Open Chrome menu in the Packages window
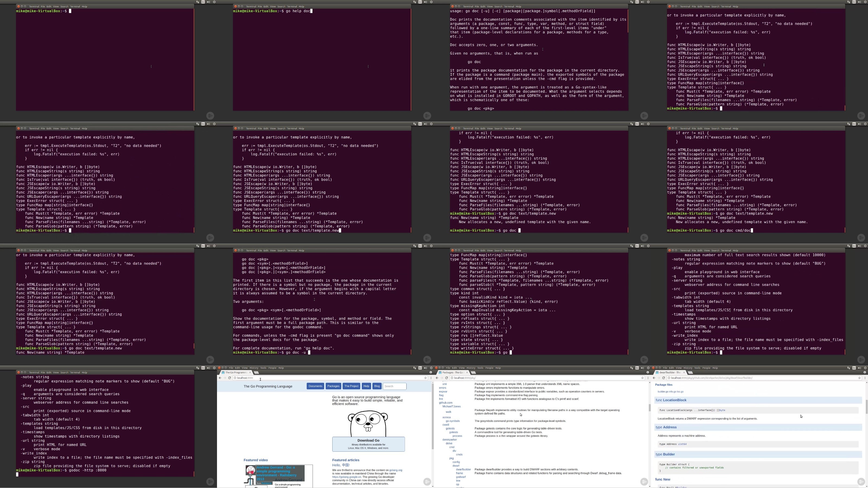The image size is (868, 488). pyautogui.click(x=648, y=378)
